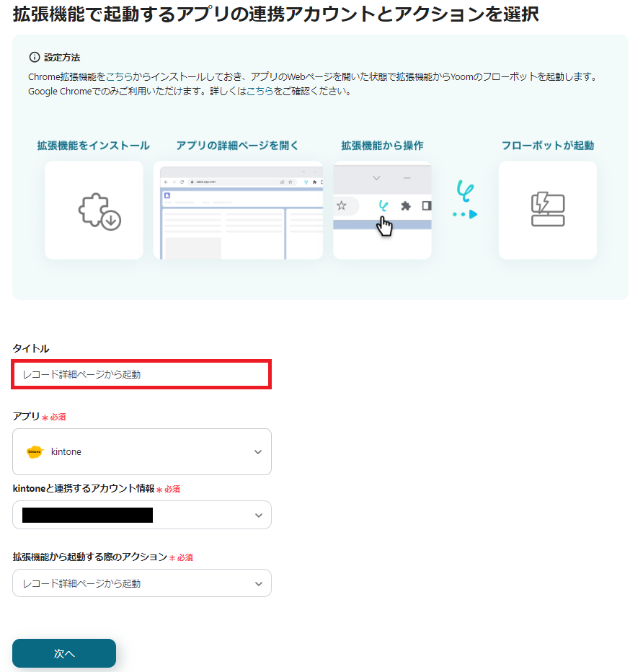Click the 拡張機能をインストール step heading

94,146
